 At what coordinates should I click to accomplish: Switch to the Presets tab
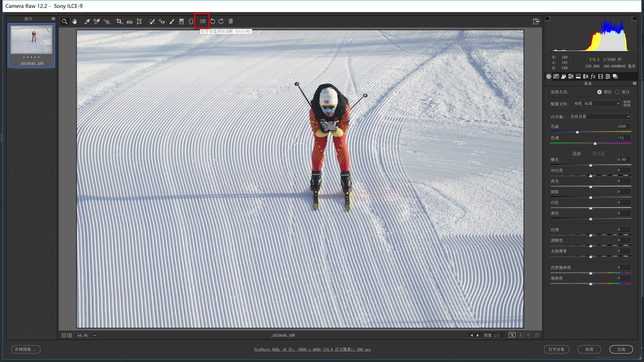608,76
